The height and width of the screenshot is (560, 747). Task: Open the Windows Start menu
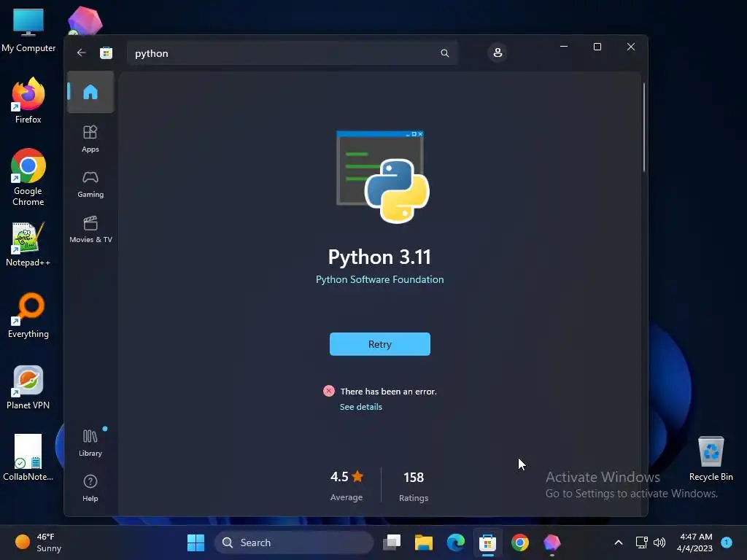(196, 542)
